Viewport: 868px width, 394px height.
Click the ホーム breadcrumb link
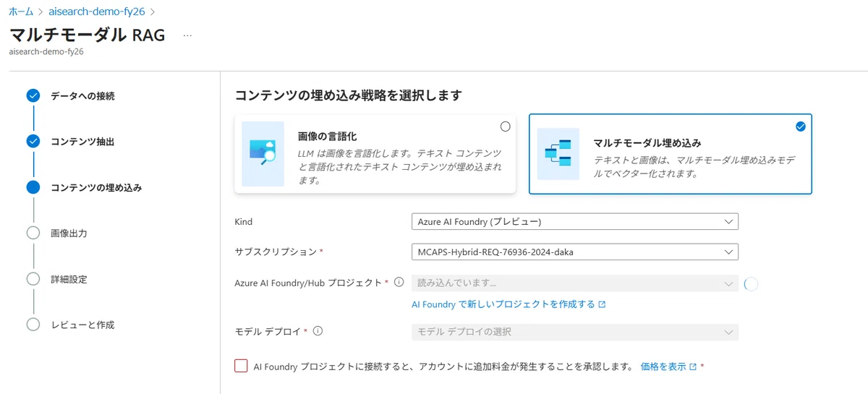(x=21, y=12)
